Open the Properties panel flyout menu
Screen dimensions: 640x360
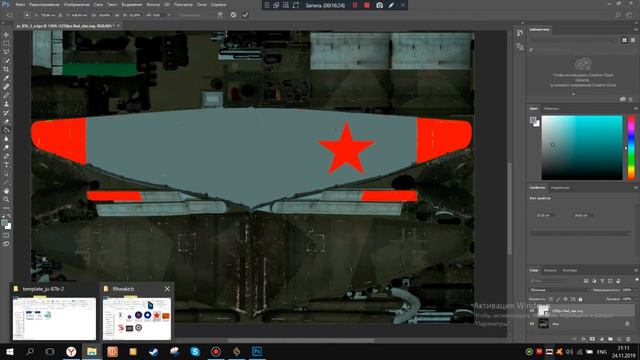click(636, 188)
